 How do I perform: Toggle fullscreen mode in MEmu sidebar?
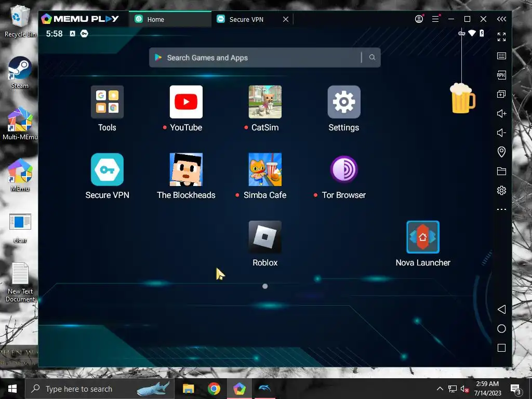pyautogui.click(x=501, y=37)
